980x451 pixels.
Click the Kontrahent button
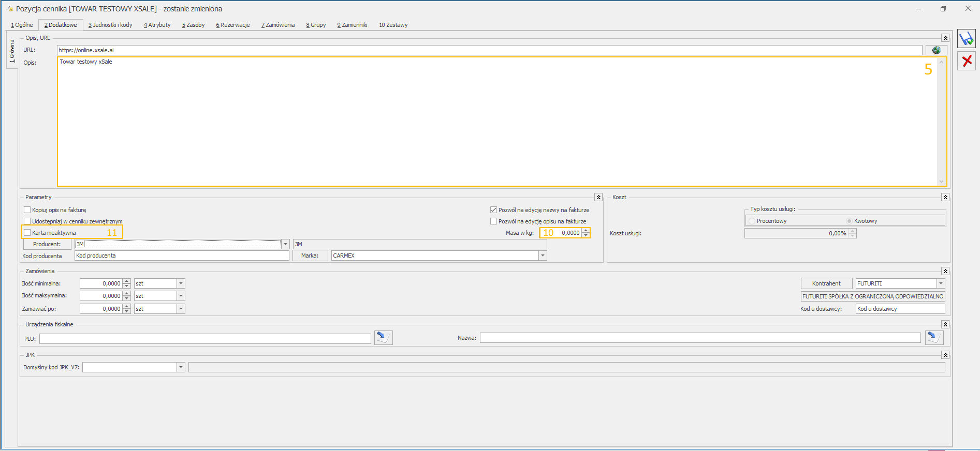coord(826,283)
